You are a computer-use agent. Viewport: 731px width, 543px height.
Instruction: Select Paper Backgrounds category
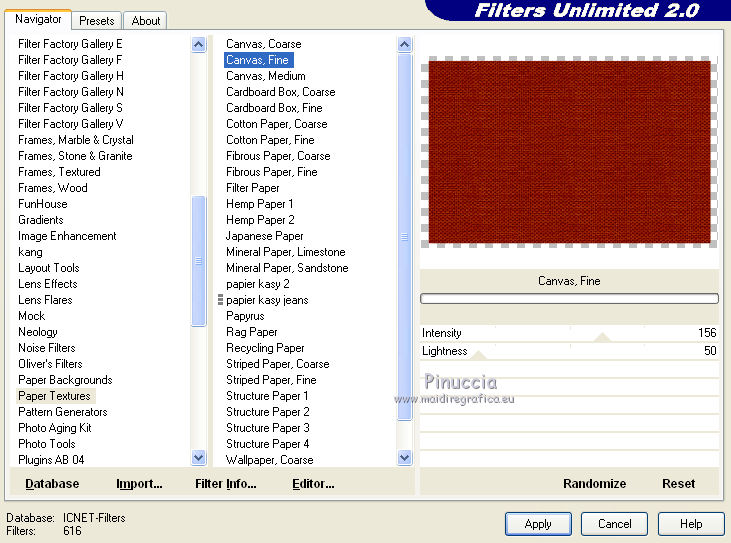click(65, 380)
